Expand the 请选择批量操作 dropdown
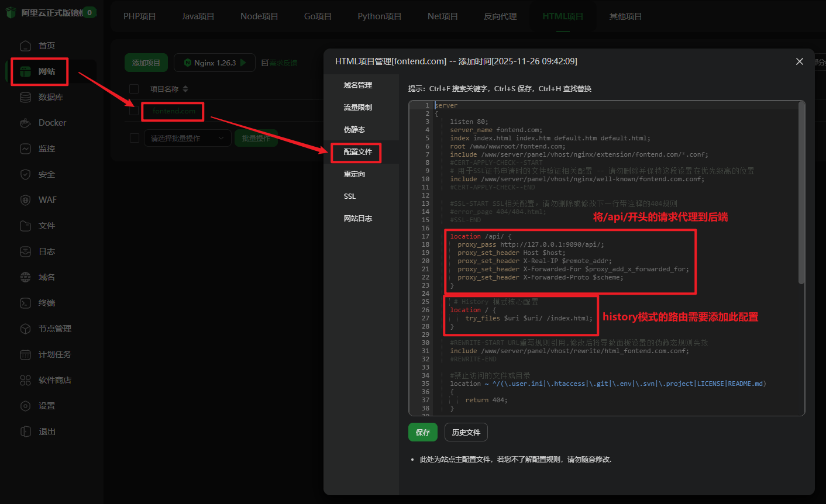The image size is (826, 504). 187,138
